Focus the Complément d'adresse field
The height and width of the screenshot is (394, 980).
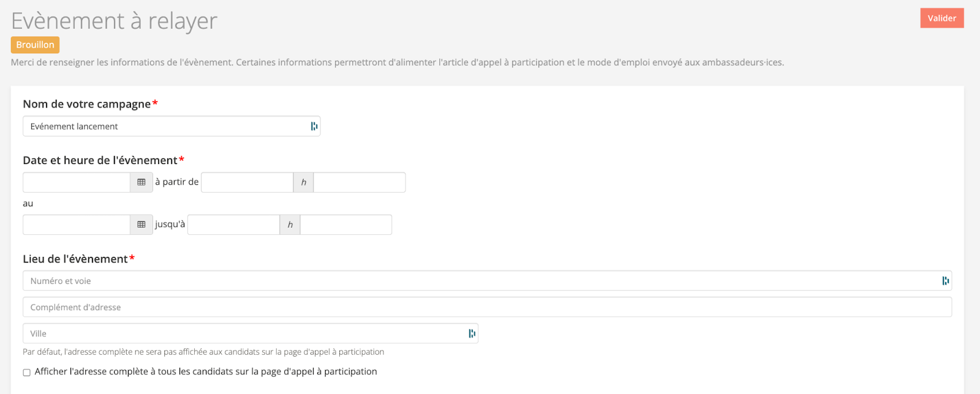487,307
